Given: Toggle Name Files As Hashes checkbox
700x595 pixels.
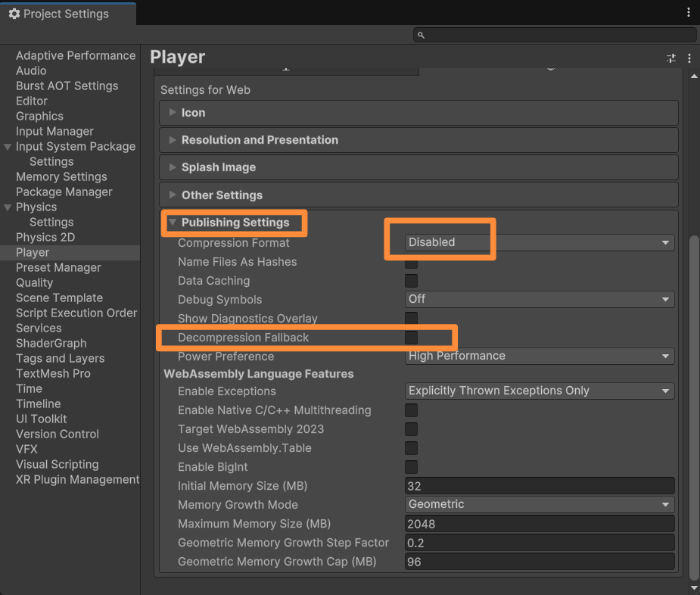Looking at the screenshot, I should tap(411, 262).
